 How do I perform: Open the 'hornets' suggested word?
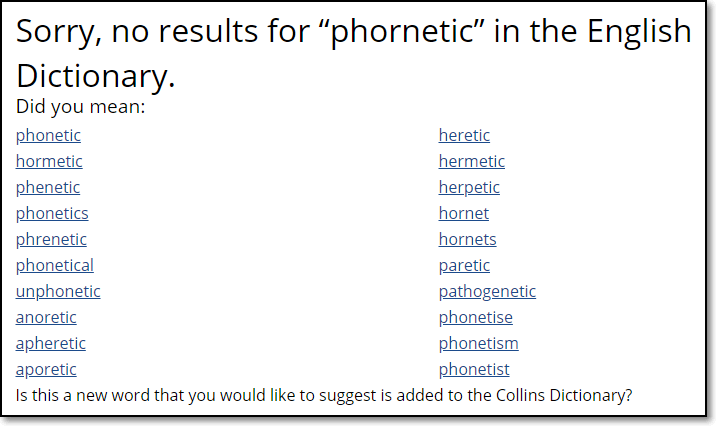coord(467,239)
